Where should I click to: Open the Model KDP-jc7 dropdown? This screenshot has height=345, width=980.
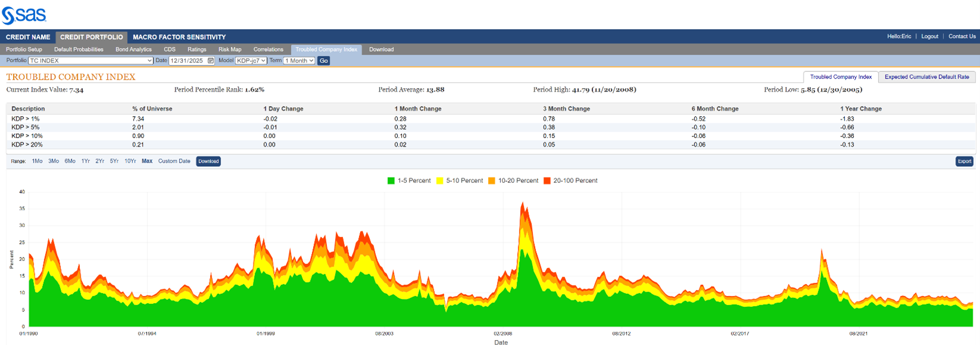(251, 61)
